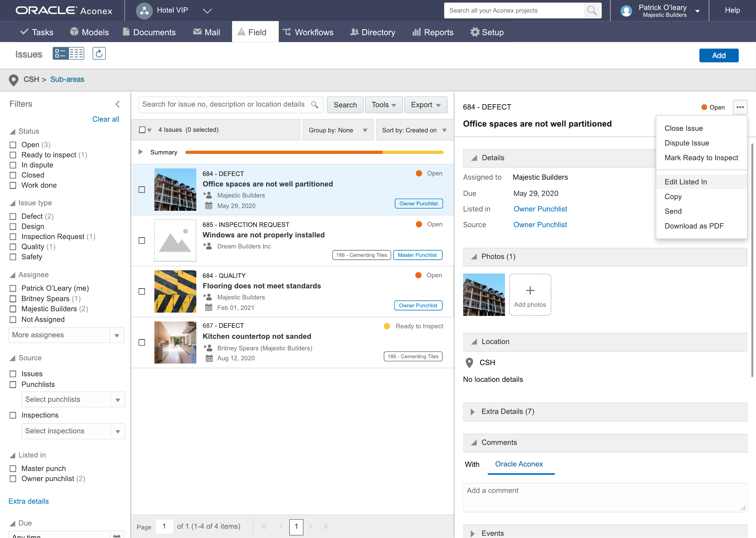Go to previous page arrow in pagination
This screenshot has height=538, width=756.
click(x=281, y=526)
